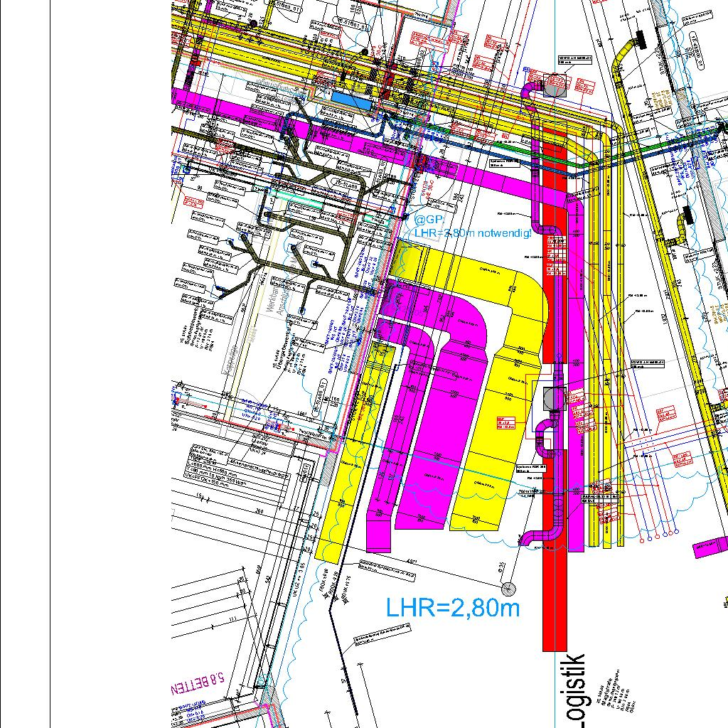The width and height of the screenshot is (728, 728).
Task: Click the black fitting on right yellow branch
Action: pyautogui.click(x=687, y=215)
